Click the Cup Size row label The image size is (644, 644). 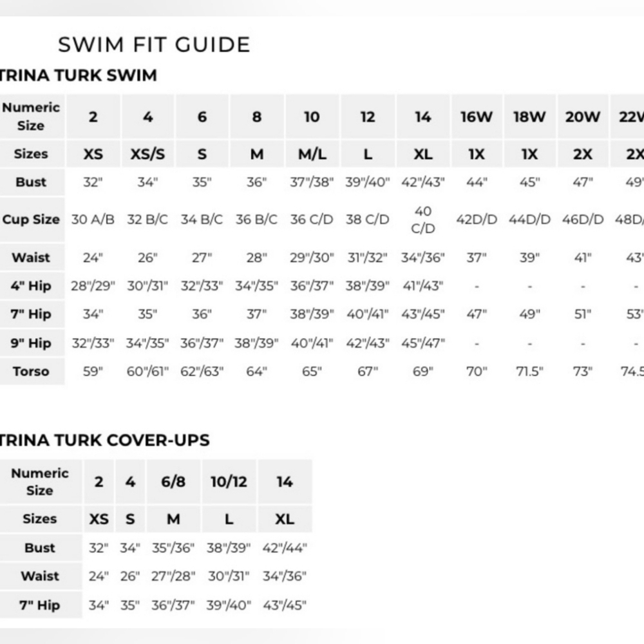(31, 220)
